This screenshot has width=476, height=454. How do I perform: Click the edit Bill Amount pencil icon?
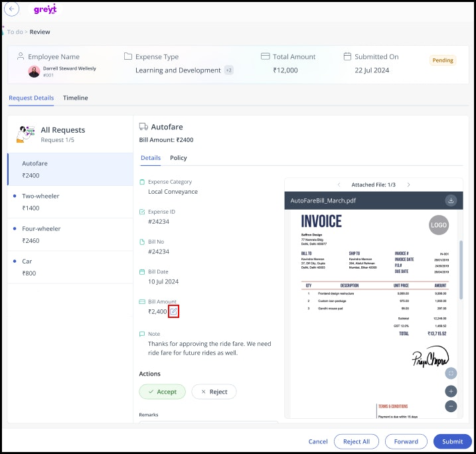point(173,311)
